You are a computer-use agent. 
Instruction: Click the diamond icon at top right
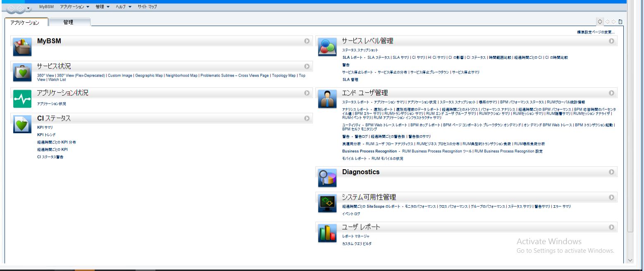coord(600,22)
